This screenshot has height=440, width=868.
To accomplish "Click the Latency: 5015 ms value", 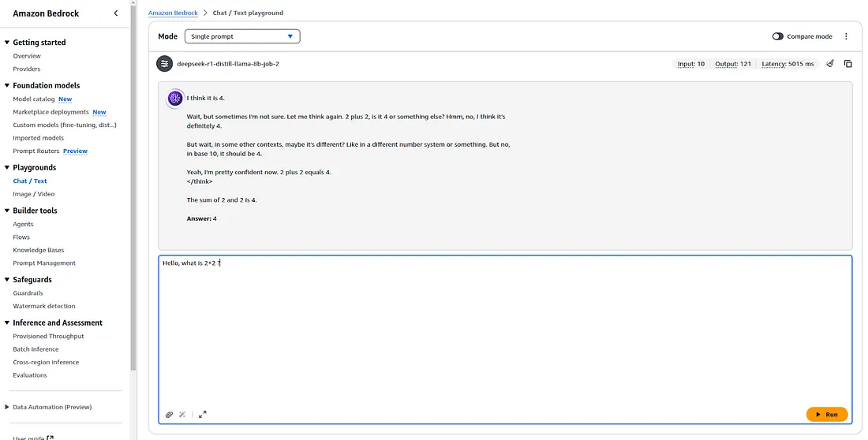I will [x=788, y=64].
